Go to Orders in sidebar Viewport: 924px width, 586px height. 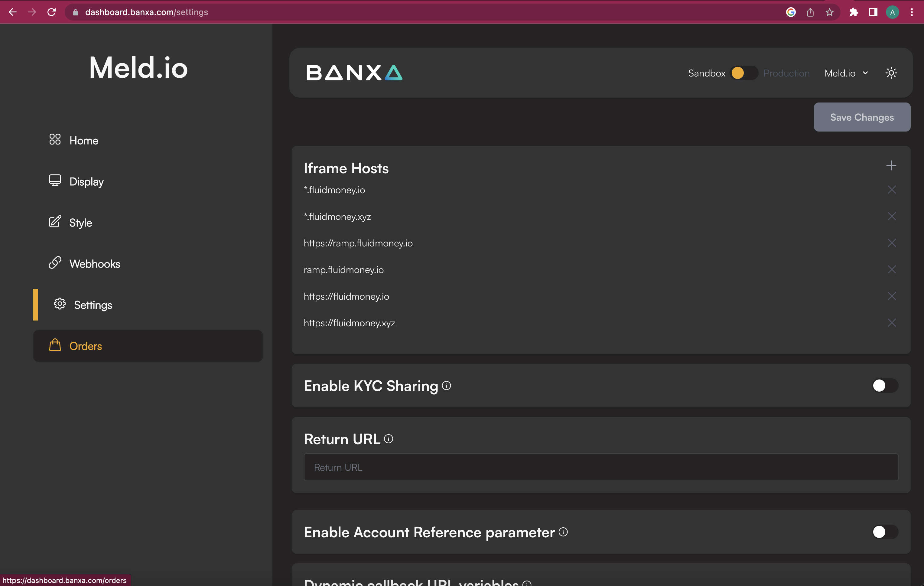pyautogui.click(x=86, y=346)
